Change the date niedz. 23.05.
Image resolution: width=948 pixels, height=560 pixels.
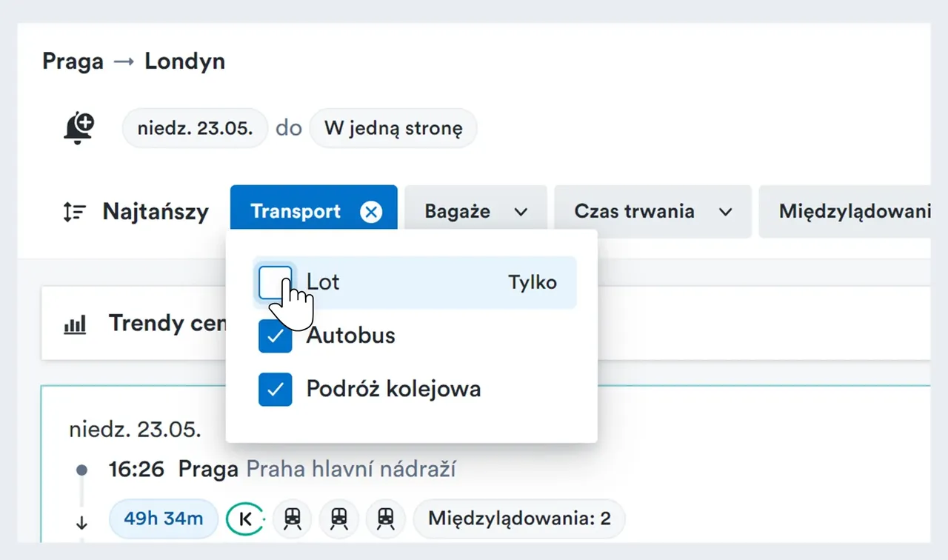(x=195, y=128)
